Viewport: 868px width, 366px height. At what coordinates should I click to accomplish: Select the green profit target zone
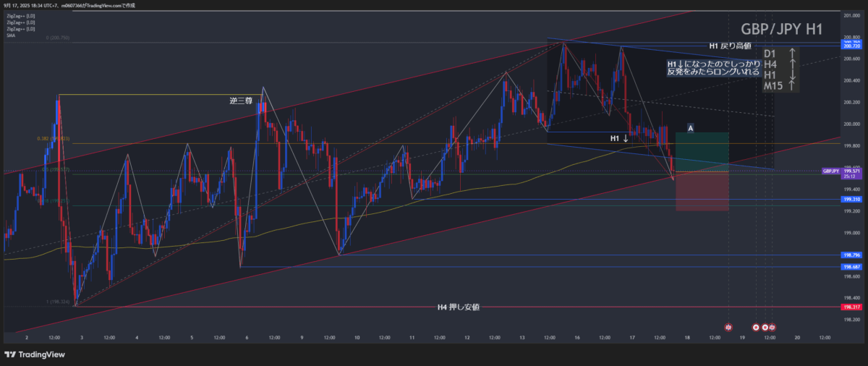point(702,152)
